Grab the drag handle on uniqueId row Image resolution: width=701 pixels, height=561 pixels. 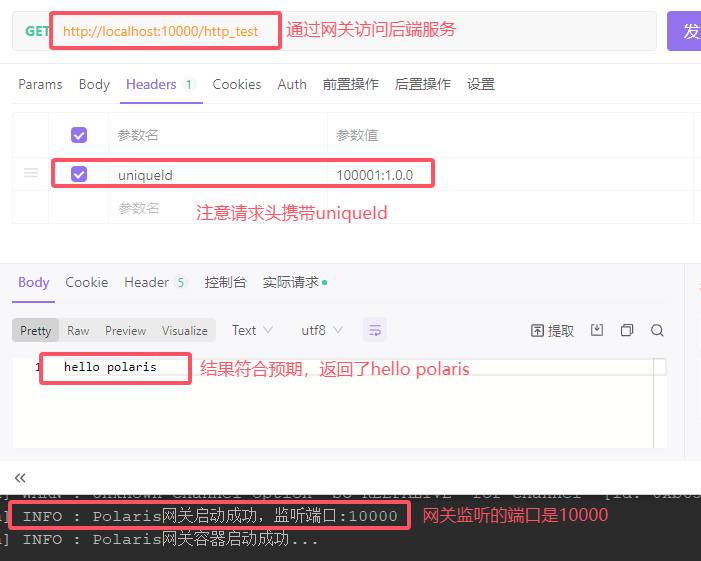31,174
